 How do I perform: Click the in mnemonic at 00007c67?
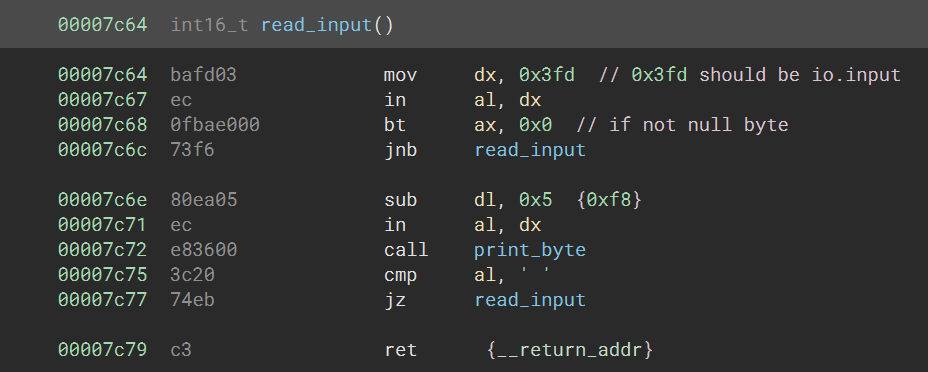click(x=395, y=100)
